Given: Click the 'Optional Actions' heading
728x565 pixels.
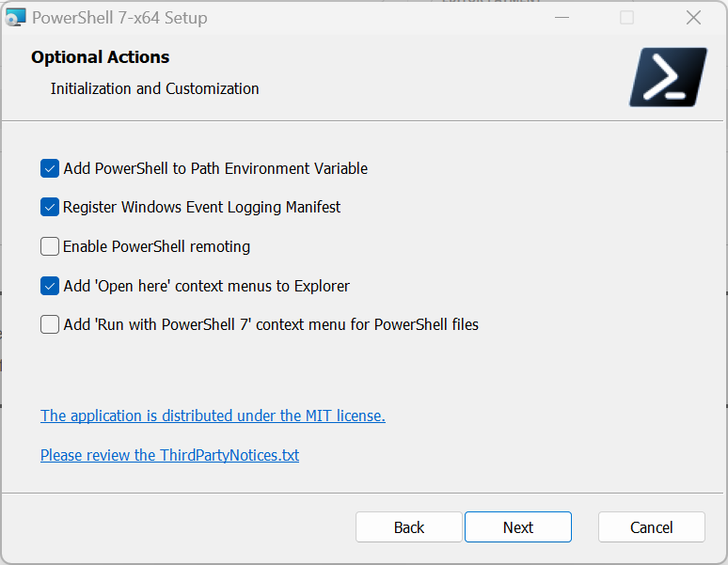Looking at the screenshot, I should [x=100, y=57].
